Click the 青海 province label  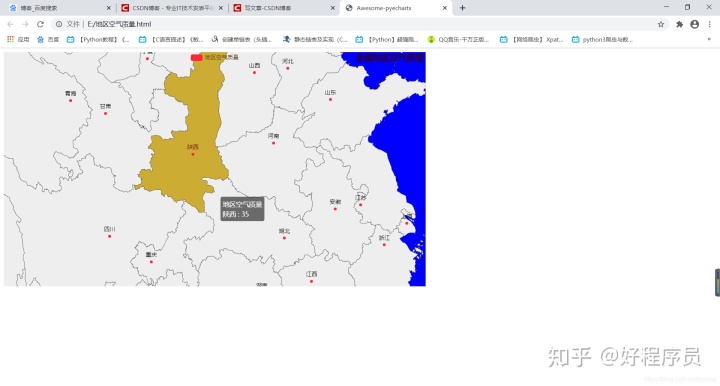pos(71,93)
